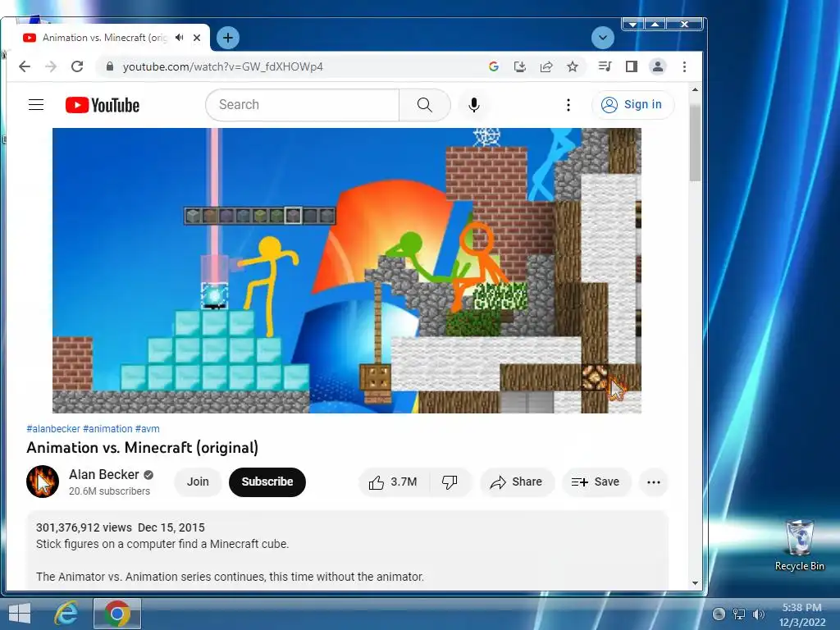The image size is (840, 630).
Task: Select the Animation vs. Minecraft tab
Action: pos(106,38)
